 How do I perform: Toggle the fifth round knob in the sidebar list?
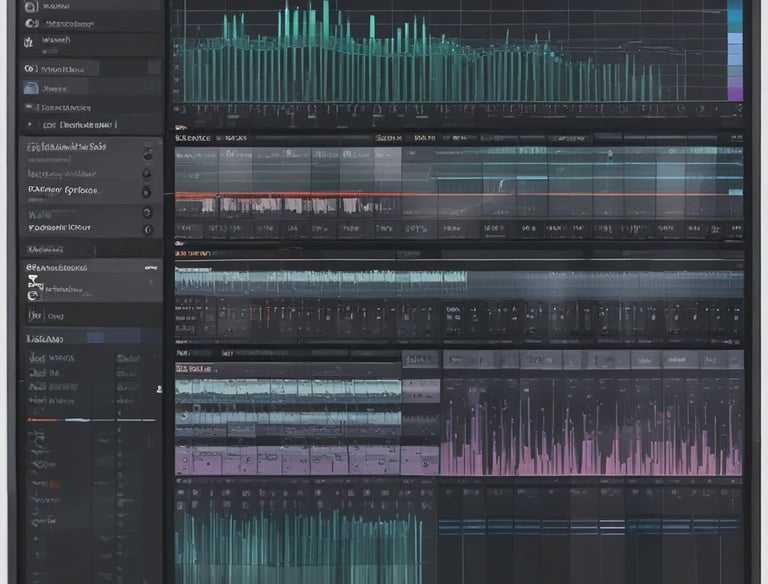[148, 229]
